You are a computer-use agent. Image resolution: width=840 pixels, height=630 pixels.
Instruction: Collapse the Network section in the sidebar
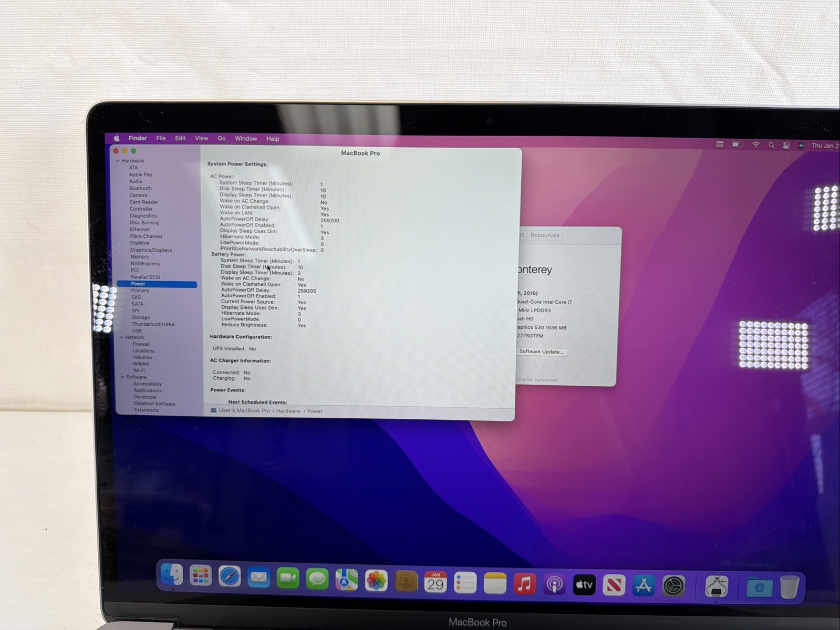pos(121,337)
